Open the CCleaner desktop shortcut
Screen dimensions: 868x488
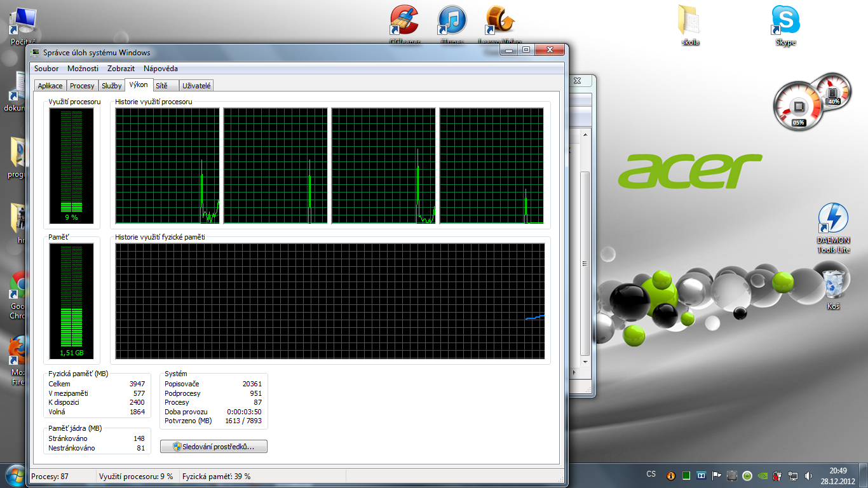pyautogui.click(x=404, y=24)
